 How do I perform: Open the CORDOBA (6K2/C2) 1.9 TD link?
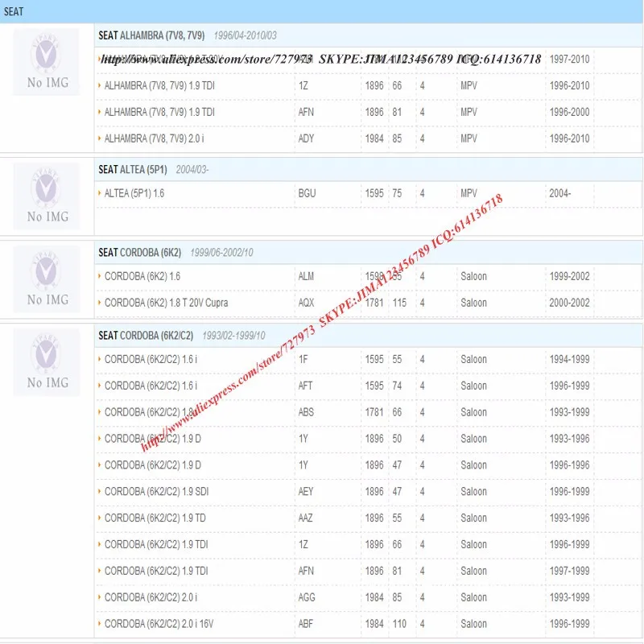(x=155, y=518)
